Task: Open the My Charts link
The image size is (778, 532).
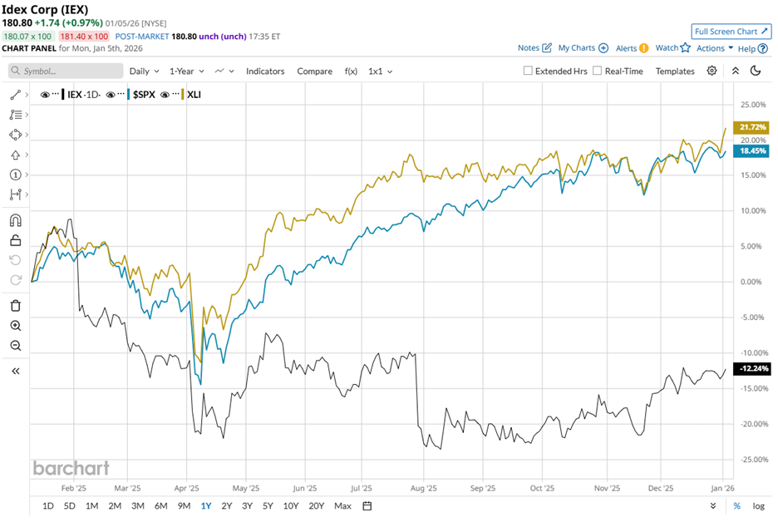Action: click(583, 48)
